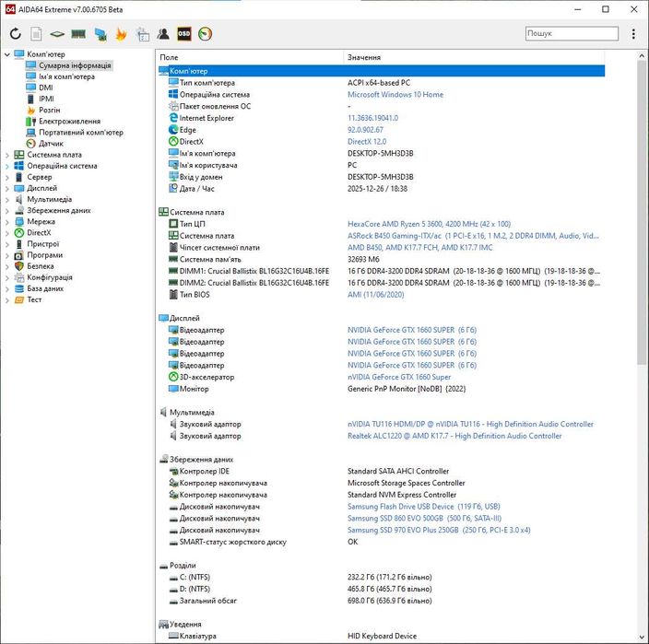Expand the Мультимедіа tree node

[7, 200]
